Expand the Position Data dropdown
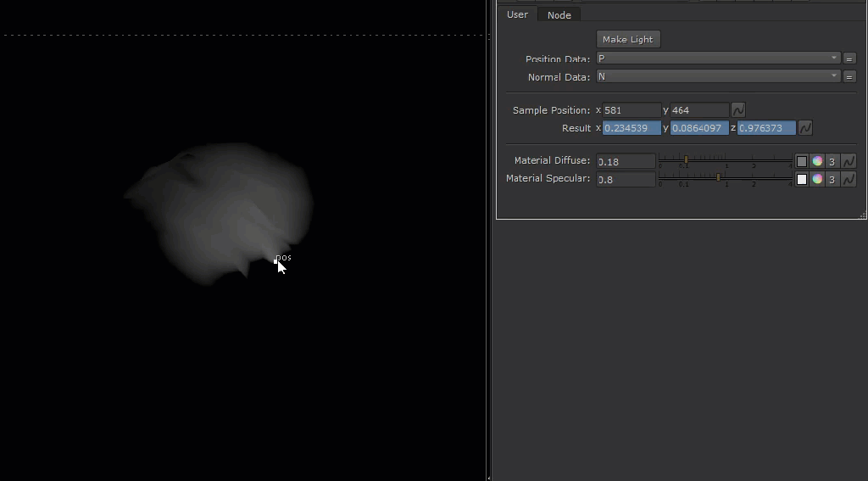Screen dimensions: 868x481 (717, 59)
